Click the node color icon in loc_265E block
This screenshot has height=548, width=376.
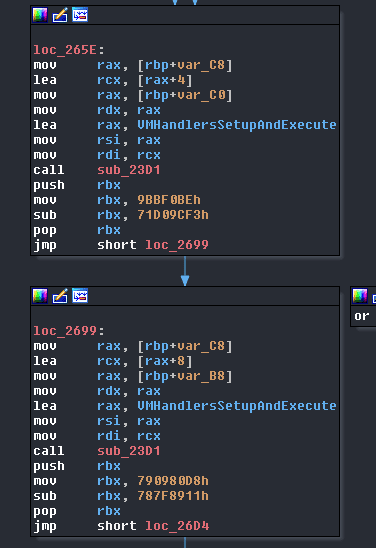(40, 15)
